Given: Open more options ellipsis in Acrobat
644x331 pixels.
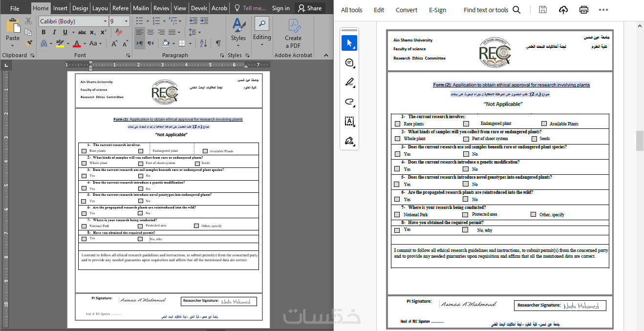Looking at the screenshot, I should (x=603, y=10).
